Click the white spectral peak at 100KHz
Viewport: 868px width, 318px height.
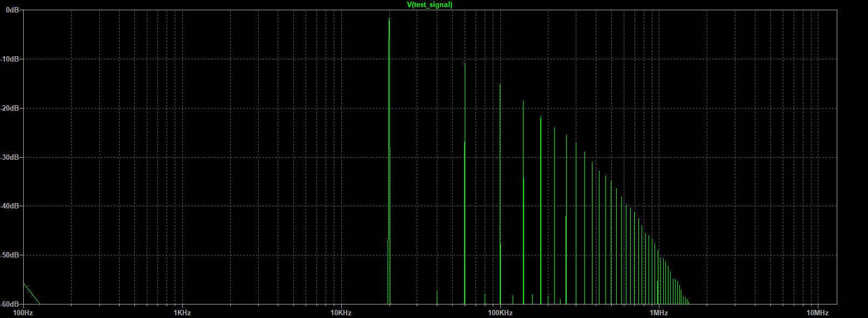pos(500,193)
